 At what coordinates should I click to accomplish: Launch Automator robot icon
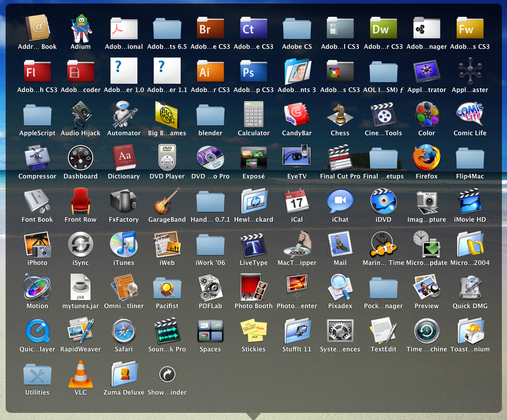pyautogui.click(x=124, y=114)
